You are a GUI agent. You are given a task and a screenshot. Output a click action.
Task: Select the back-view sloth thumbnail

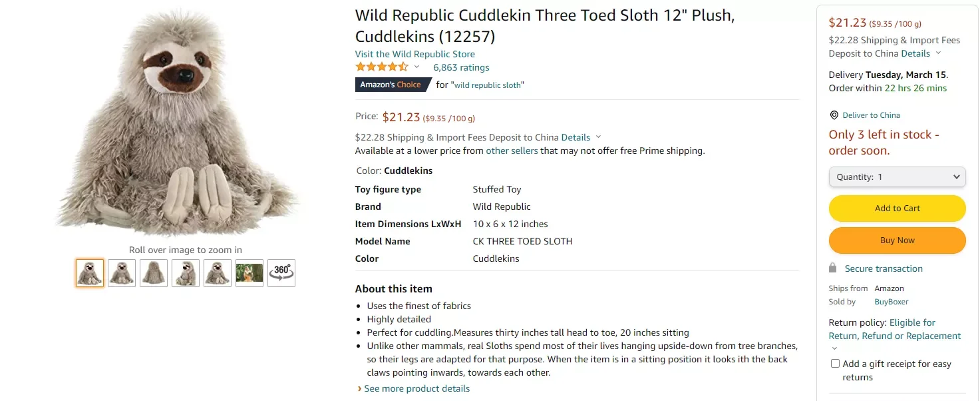pos(154,273)
